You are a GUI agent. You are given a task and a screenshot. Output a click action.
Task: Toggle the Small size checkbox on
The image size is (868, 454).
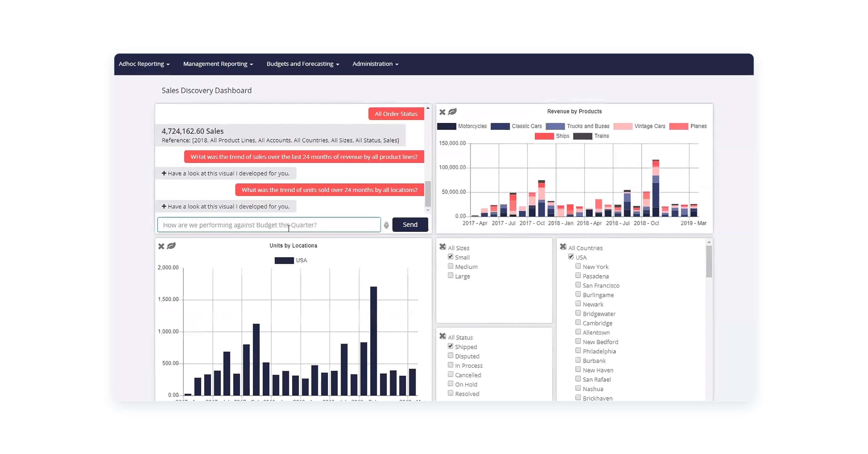point(451,256)
